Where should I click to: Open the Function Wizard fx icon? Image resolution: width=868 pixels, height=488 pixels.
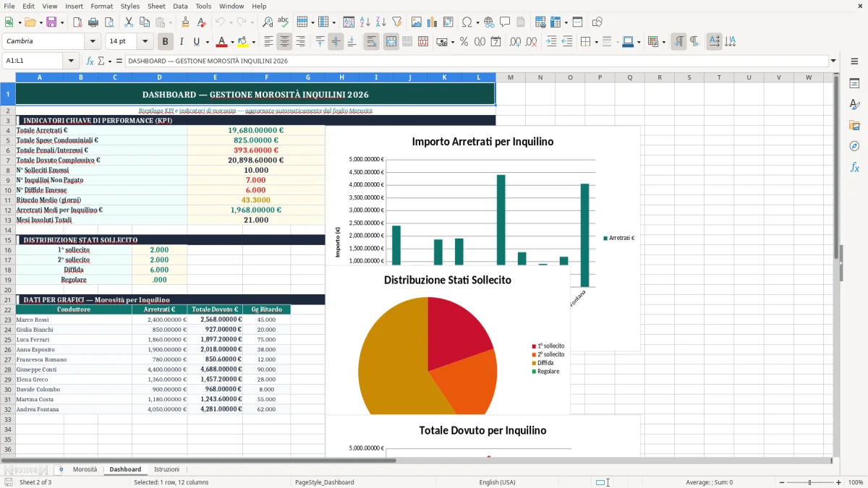click(x=90, y=61)
